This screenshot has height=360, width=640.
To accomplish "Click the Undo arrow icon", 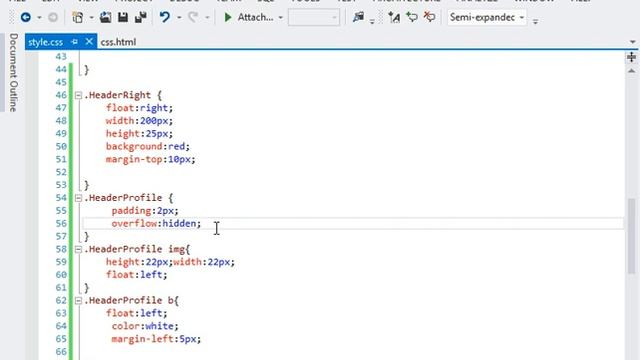I will 164,17.
